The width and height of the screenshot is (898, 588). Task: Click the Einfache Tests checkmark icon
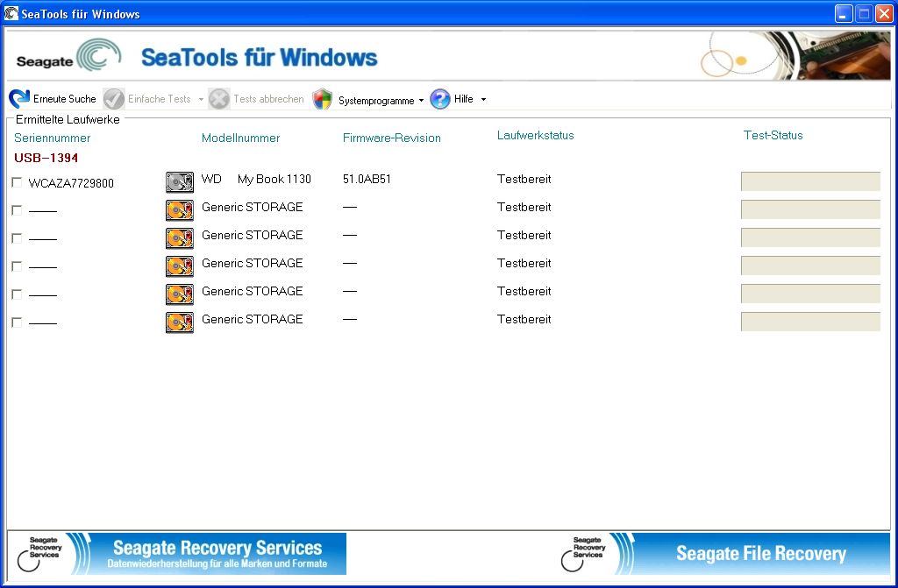pos(114,99)
